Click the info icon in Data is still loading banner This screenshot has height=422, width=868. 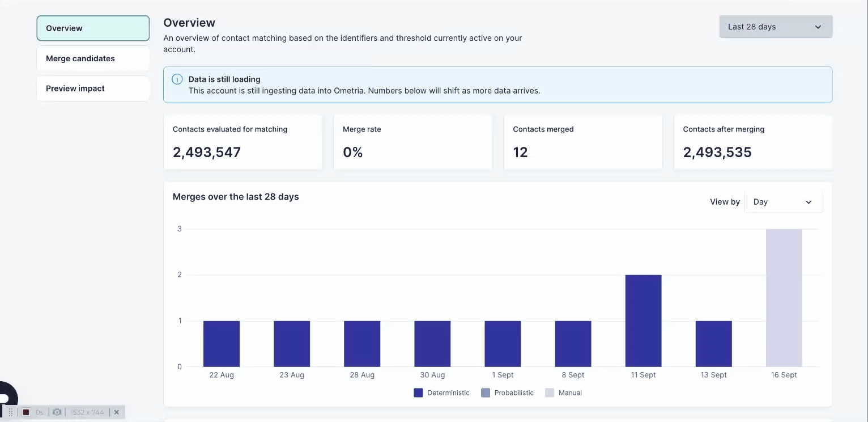click(x=177, y=79)
